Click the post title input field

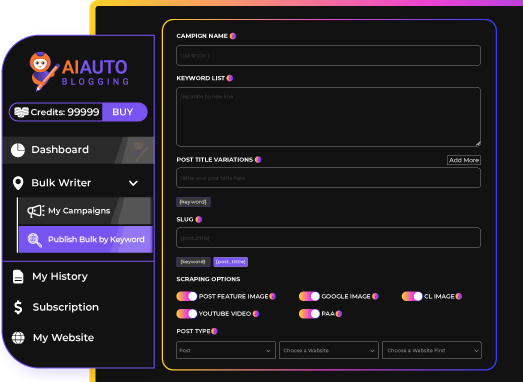coord(328,178)
